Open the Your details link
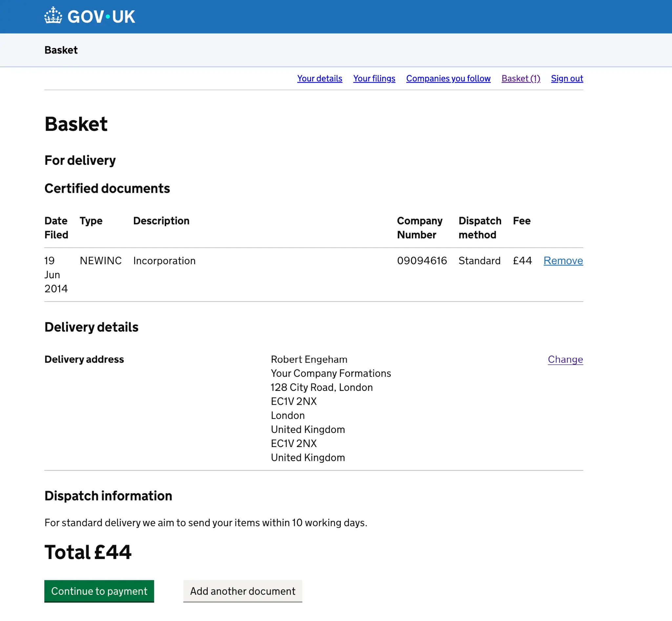The height and width of the screenshot is (621, 672). (x=320, y=78)
